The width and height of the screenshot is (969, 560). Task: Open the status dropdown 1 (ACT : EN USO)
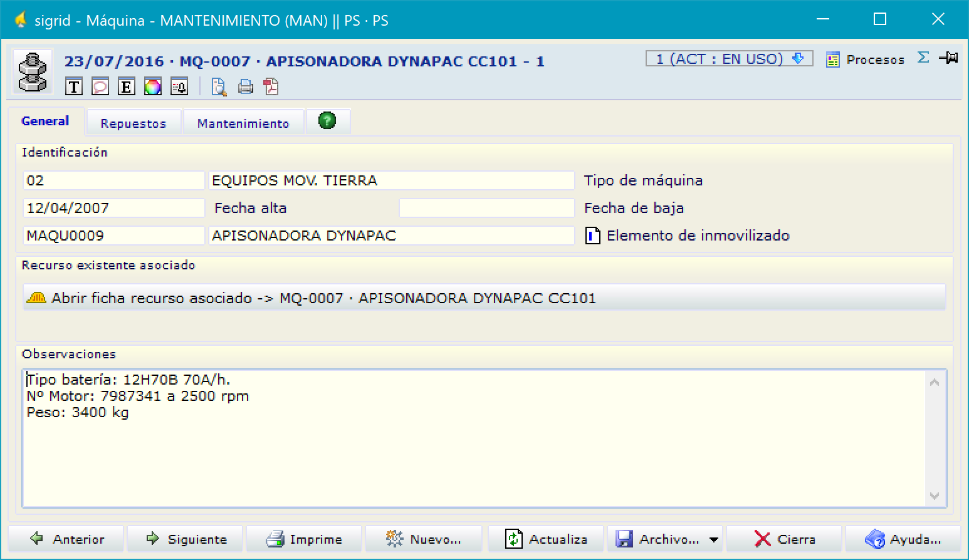coord(730,58)
